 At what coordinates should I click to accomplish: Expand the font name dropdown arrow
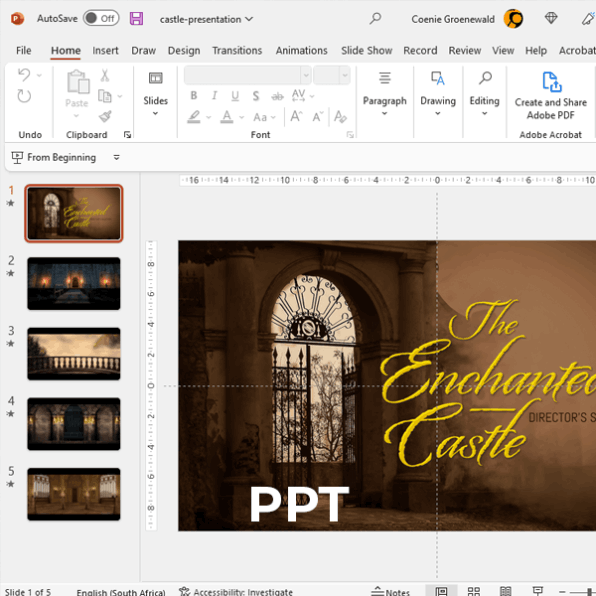[x=306, y=75]
